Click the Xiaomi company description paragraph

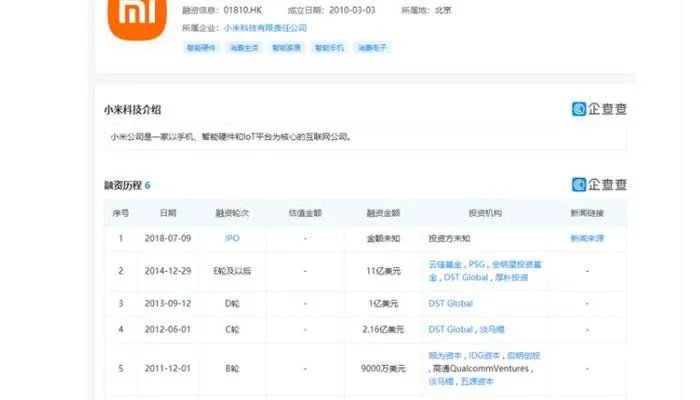232,137
